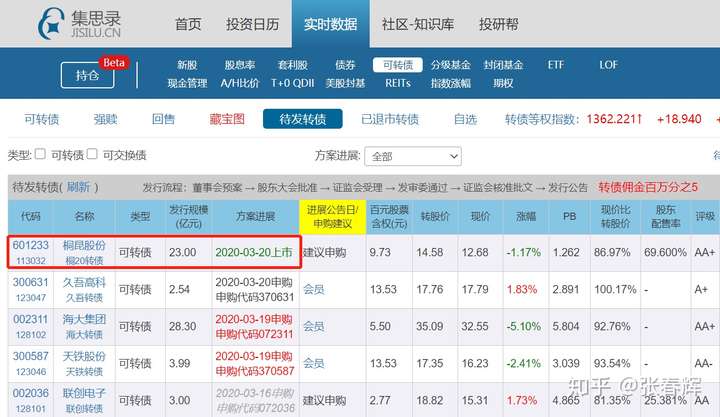Click 会员 link in 天铁股份 row
The height and width of the screenshot is (417, 720).
pos(314,363)
